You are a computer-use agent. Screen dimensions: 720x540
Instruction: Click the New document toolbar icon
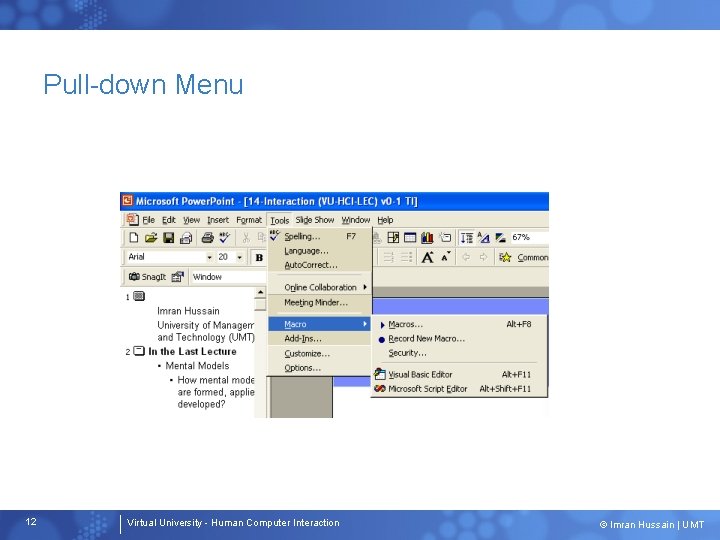click(134, 237)
